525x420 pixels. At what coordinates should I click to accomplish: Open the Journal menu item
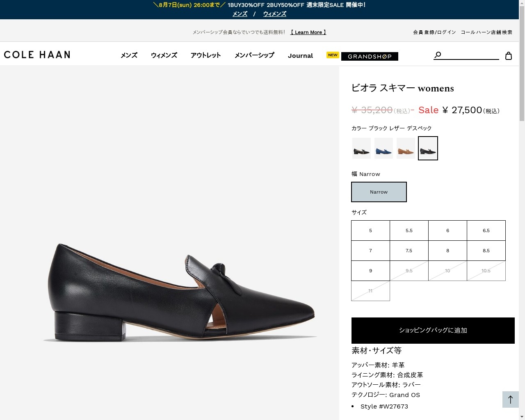300,56
